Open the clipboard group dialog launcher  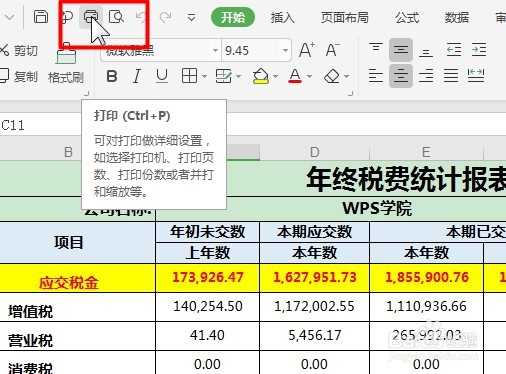87,93
